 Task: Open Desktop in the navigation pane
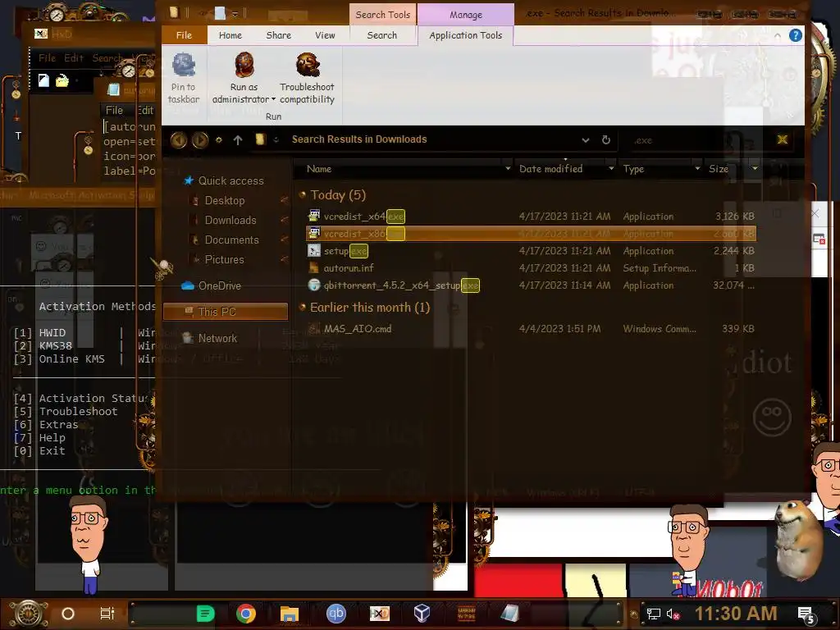[x=225, y=200]
